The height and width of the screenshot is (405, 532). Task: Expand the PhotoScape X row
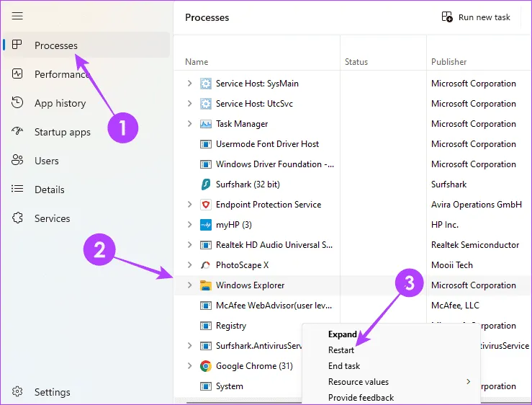[189, 264]
